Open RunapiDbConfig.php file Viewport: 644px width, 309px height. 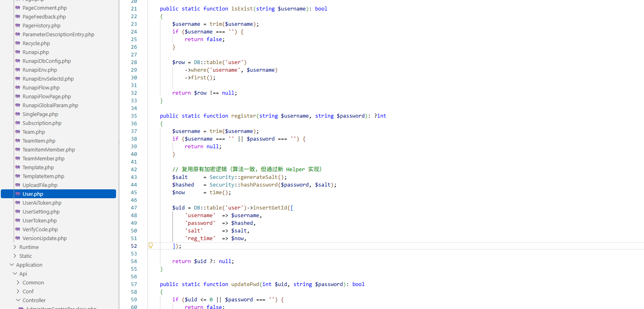pyautogui.click(x=47, y=61)
